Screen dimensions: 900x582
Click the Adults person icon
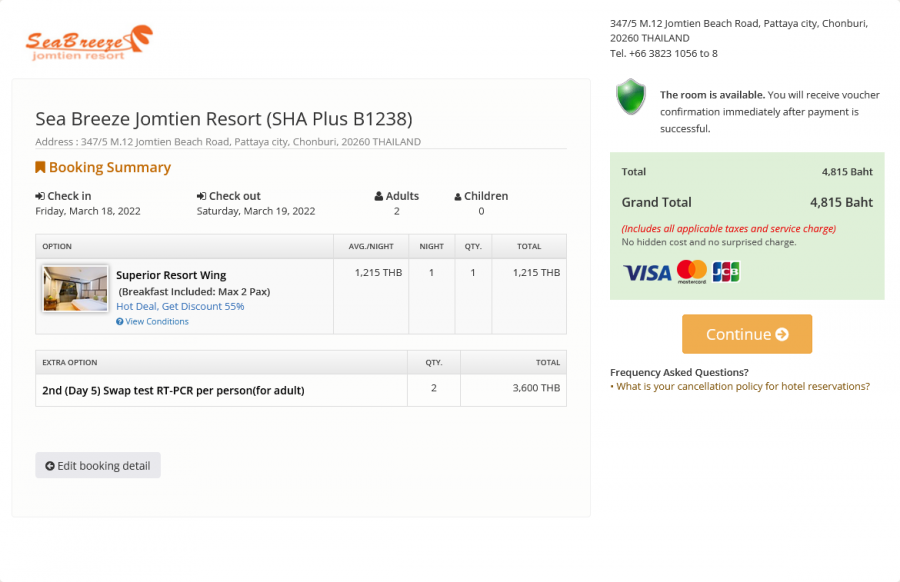[377, 196]
